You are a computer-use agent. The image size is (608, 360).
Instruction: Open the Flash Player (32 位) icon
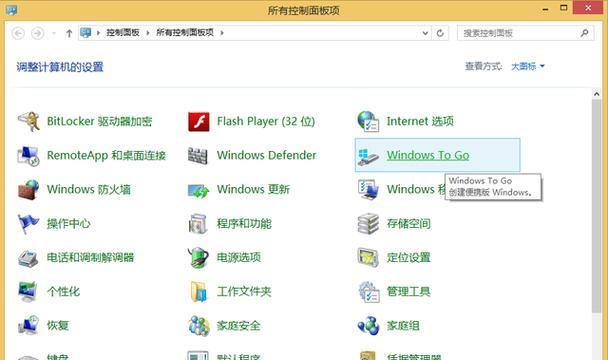click(199, 122)
